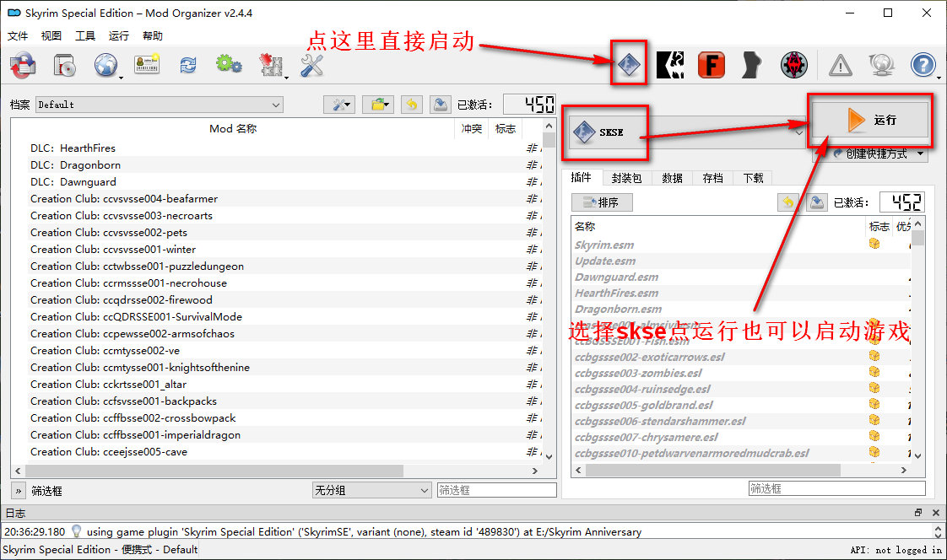Open the Nexus globe icon in toolbar
This screenshot has width=947, height=560.
pyautogui.click(x=106, y=65)
